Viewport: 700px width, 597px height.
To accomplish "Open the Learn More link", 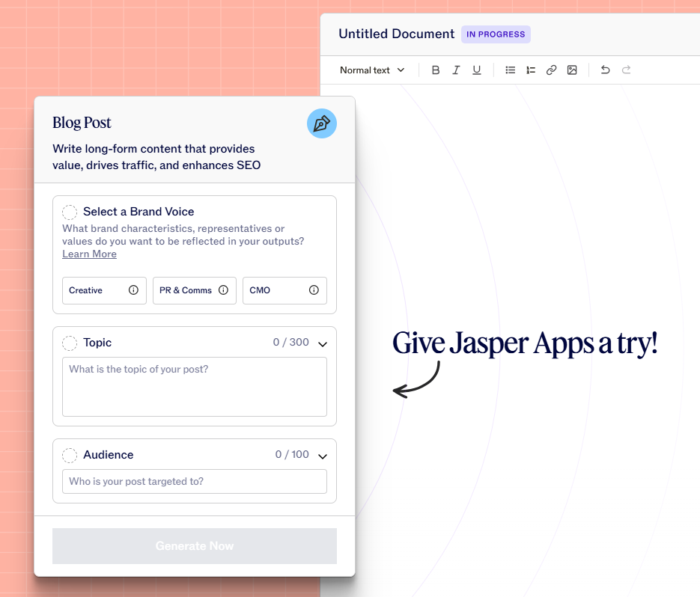I will tap(89, 254).
